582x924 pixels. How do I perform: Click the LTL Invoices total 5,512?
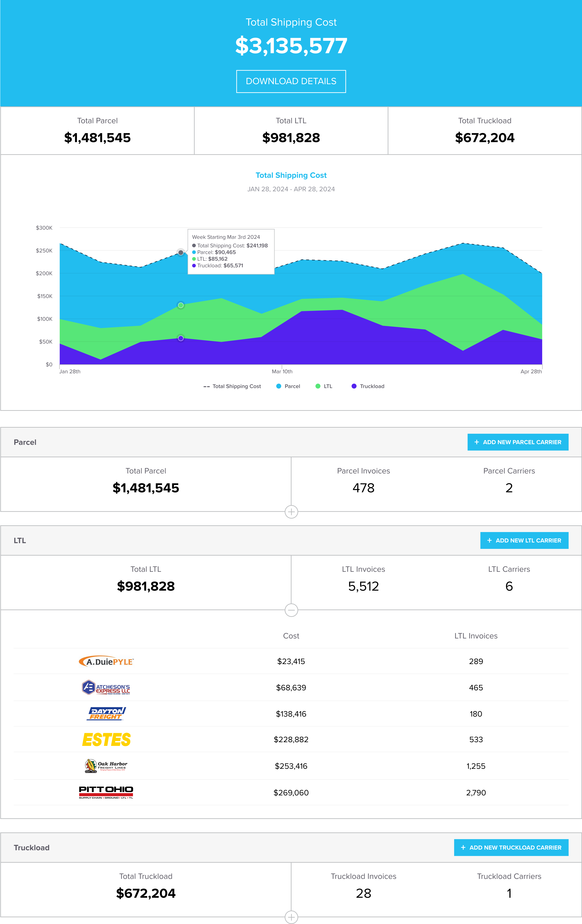363,586
